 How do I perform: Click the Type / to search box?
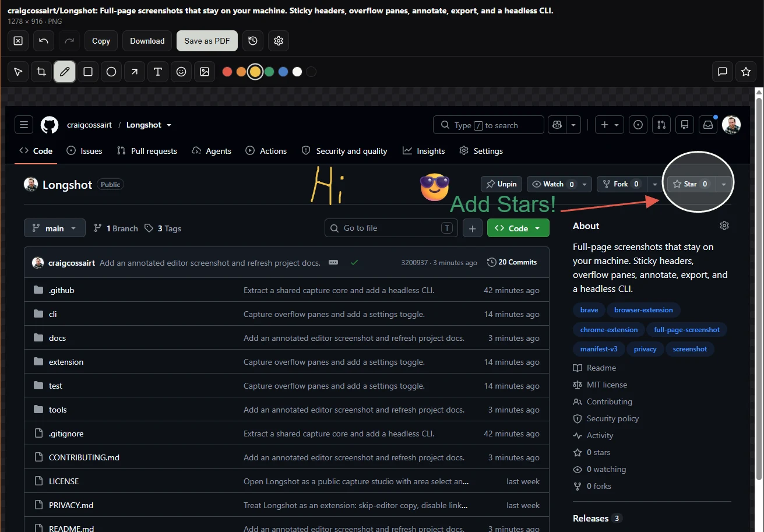[488, 125]
